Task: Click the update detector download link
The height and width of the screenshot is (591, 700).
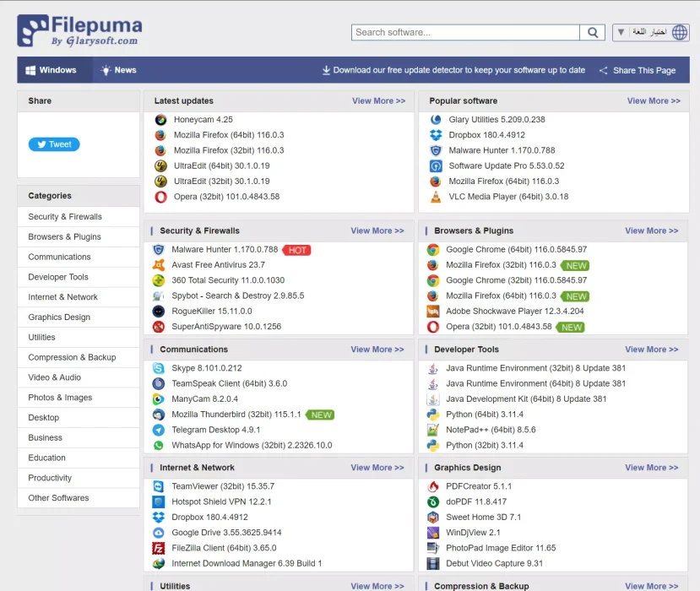Action: (453, 70)
